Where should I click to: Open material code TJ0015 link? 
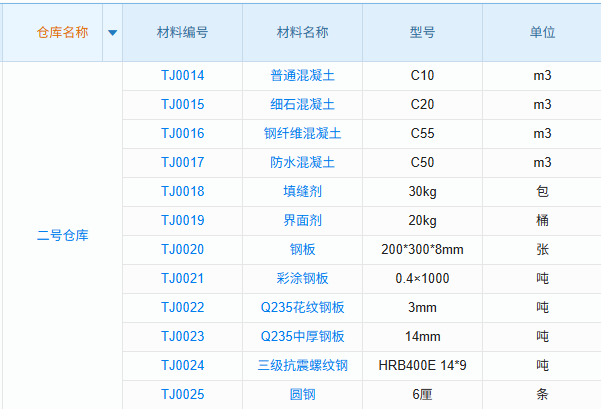point(182,104)
